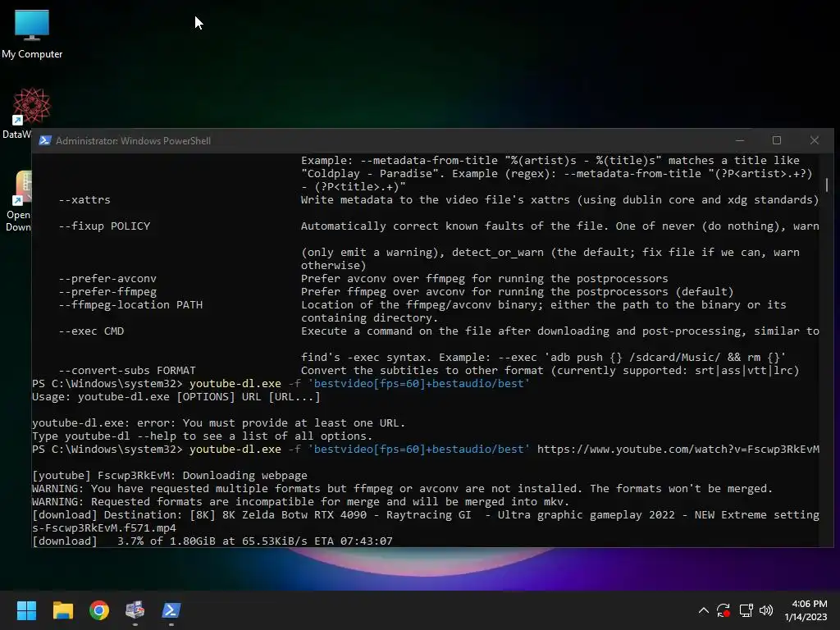Show hidden system tray icons
This screenshot has width=840, height=630.
tap(703, 610)
